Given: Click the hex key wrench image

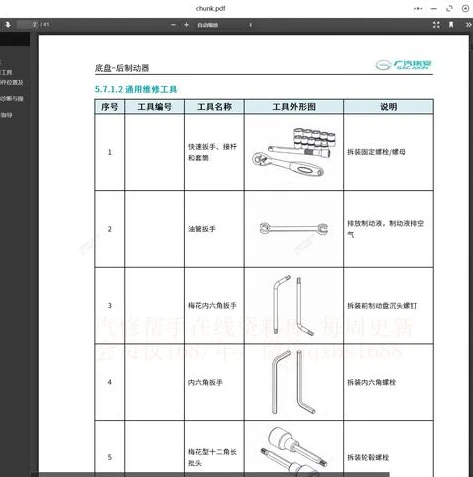Looking at the screenshot, I should click(x=294, y=382).
